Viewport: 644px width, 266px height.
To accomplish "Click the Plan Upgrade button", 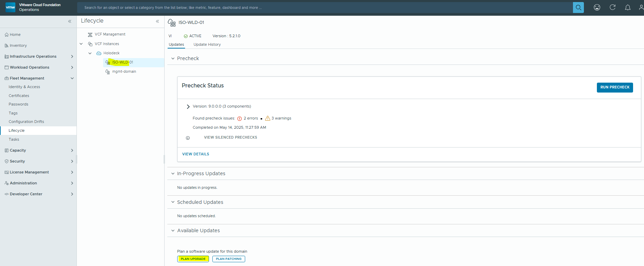I will pyautogui.click(x=193, y=259).
